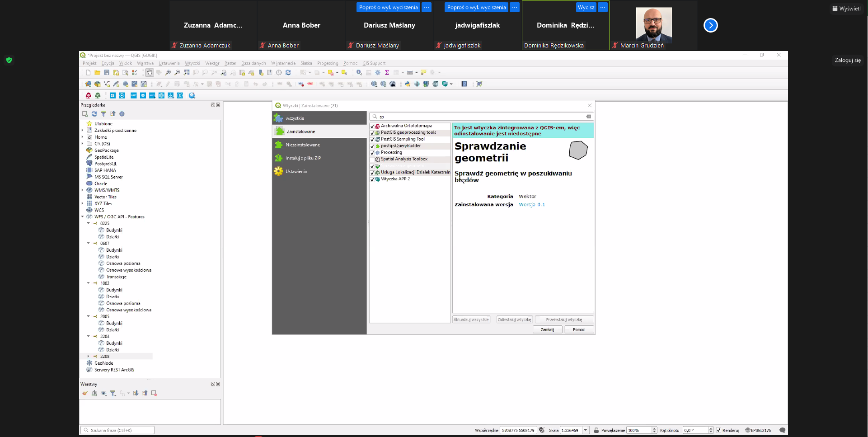Image resolution: width=868 pixels, height=437 pixels.
Task: Select the Pan Map hand tool
Action: pos(150,72)
